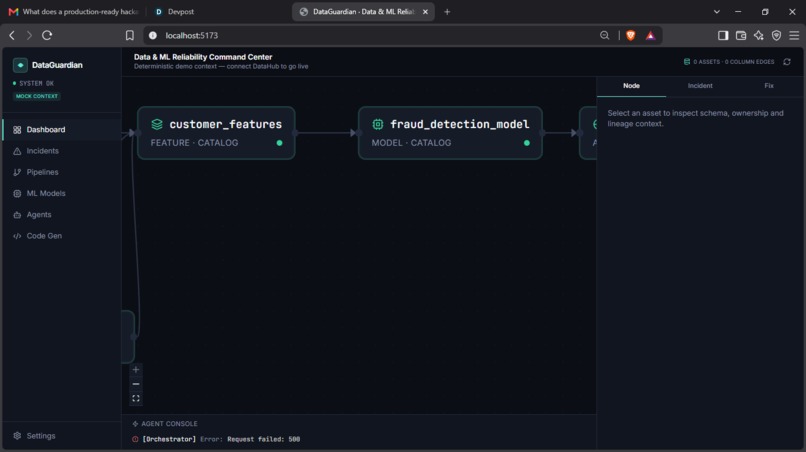Bookmark the current page
This screenshot has width=806, height=452.
130,35
